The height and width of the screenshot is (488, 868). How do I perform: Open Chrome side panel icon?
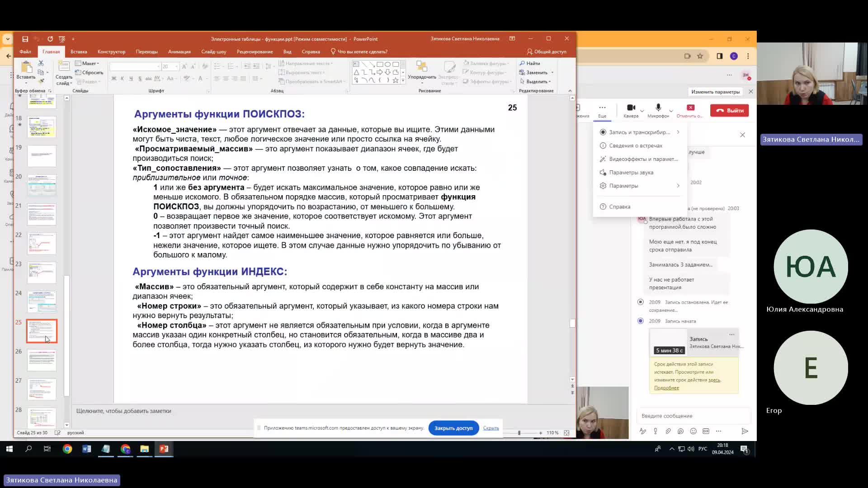coord(720,56)
